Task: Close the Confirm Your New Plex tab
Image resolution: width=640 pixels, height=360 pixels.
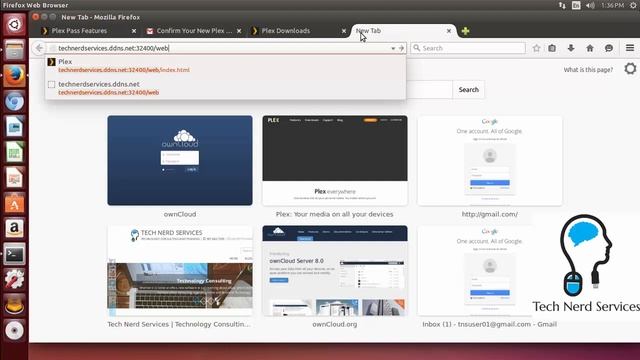Action: tap(239, 31)
